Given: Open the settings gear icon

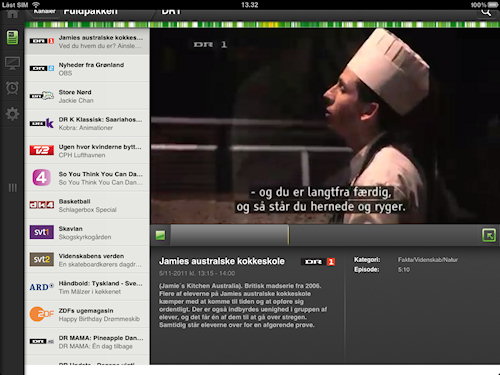Looking at the screenshot, I should pos(12,114).
